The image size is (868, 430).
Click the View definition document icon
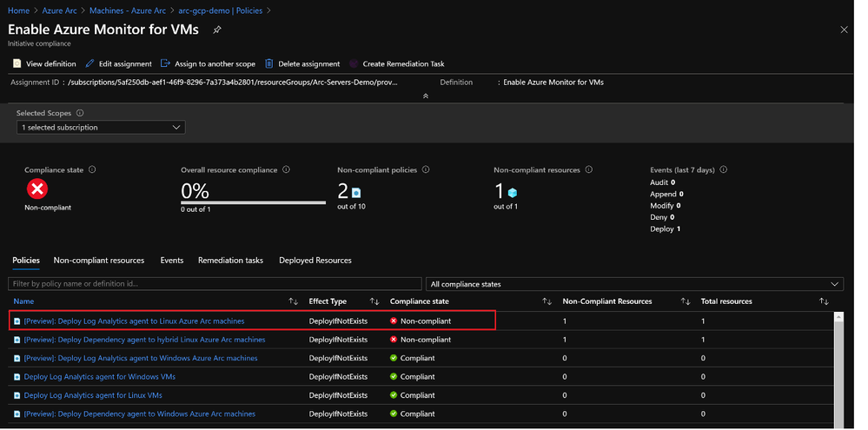[17, 63]
